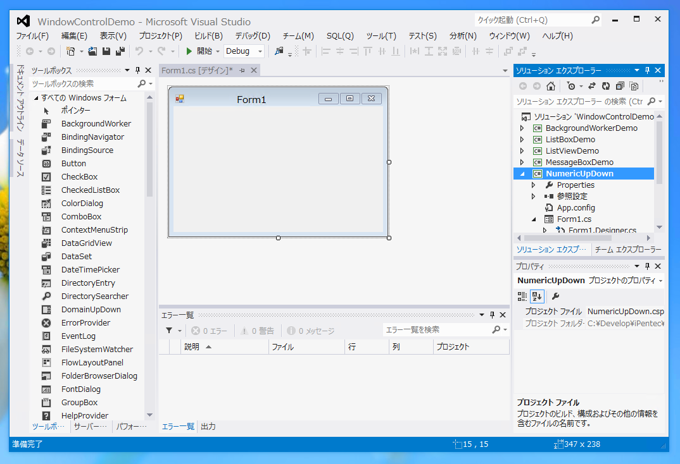Open the ツール(T) menu

click(381, 36)
